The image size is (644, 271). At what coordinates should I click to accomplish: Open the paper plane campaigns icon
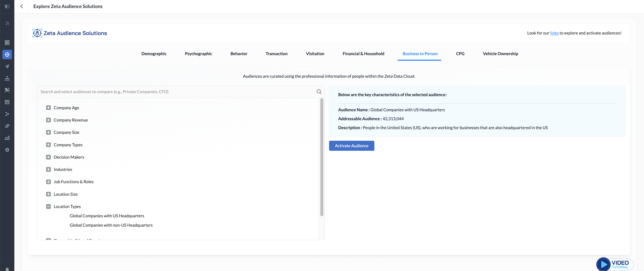[7, 67]
